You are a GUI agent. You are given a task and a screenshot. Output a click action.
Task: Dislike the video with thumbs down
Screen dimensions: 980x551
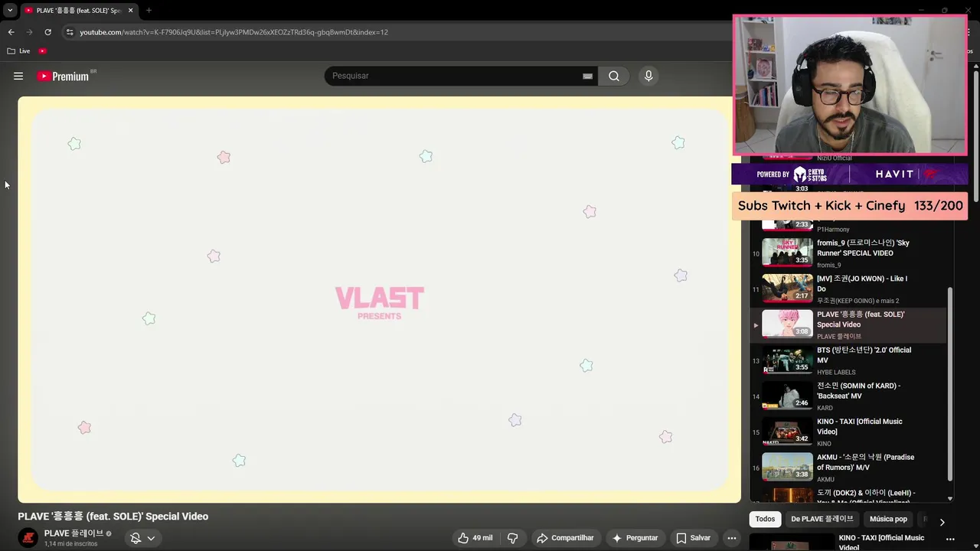click(513, 538)
